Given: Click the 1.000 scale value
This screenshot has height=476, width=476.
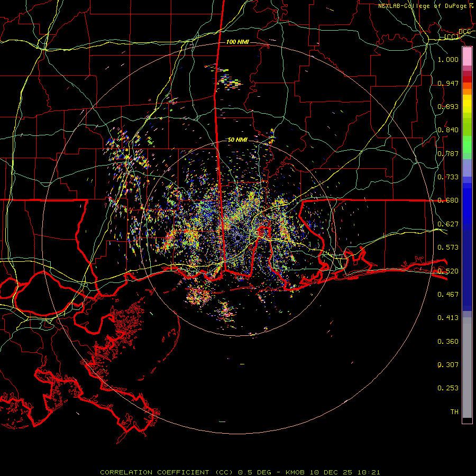Looking at the screenshot, I should (448, 59).
